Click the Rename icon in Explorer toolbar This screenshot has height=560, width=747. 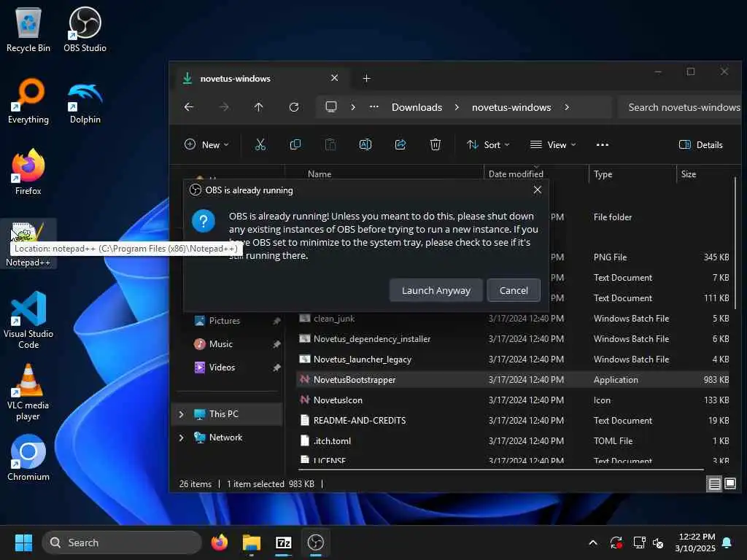pyautogui.click(x=365, y=144)
